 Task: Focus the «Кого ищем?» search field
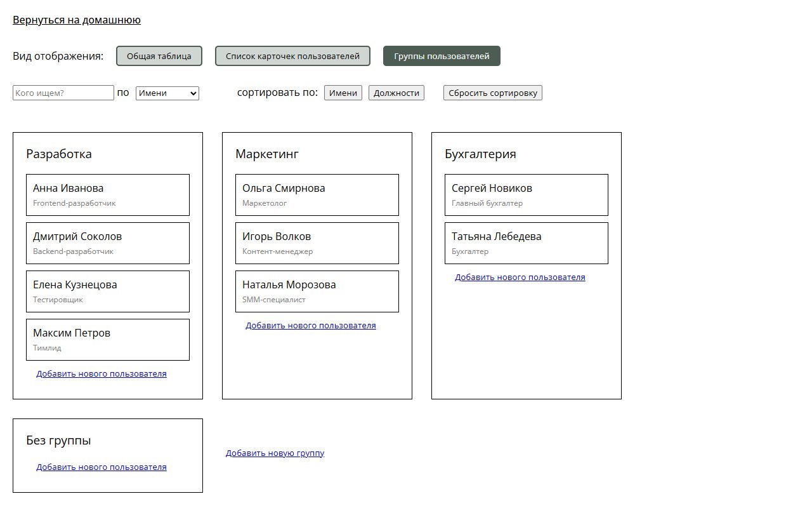(x=63, y=93)
